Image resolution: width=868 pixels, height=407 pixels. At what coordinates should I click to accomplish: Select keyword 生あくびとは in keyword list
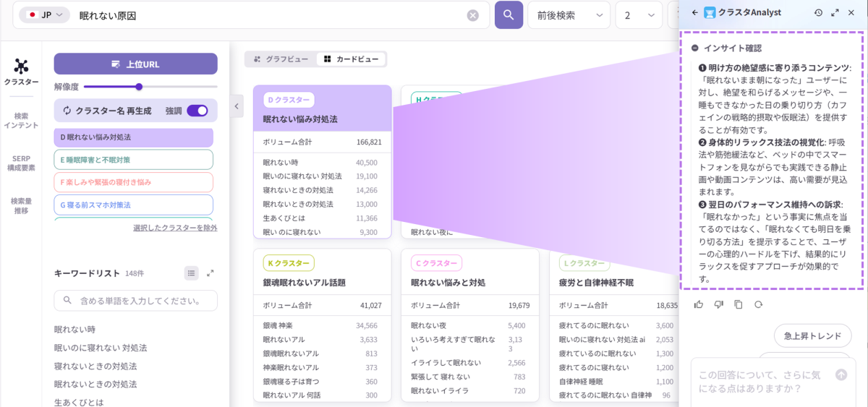79,402
